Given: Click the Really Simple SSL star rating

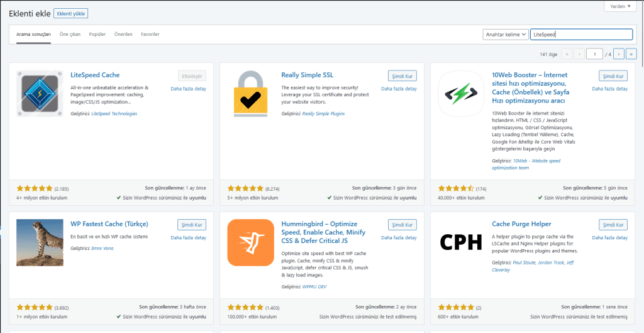Looking at the screenshot, I should pyautogui.click(x=245, y=189).
